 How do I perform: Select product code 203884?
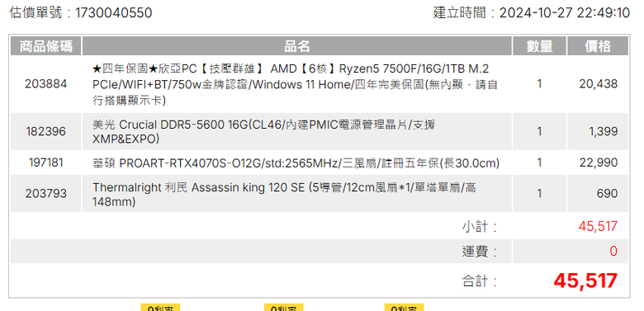pos(46,84)
